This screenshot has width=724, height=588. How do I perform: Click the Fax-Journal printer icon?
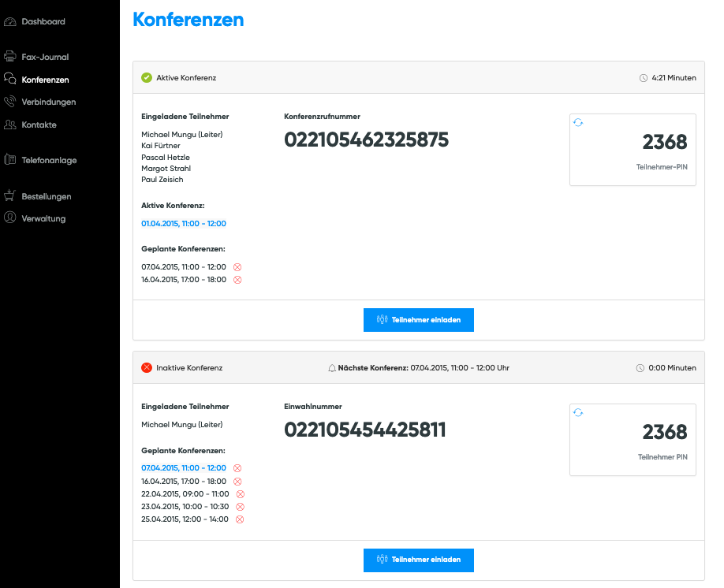9,57
